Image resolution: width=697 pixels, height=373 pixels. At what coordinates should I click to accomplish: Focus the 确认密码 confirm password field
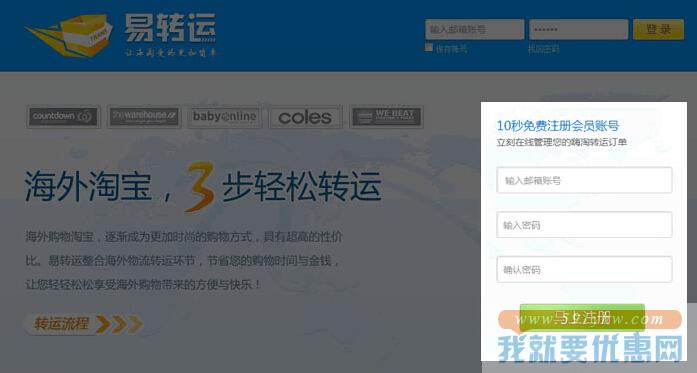(x=584, y=269)
